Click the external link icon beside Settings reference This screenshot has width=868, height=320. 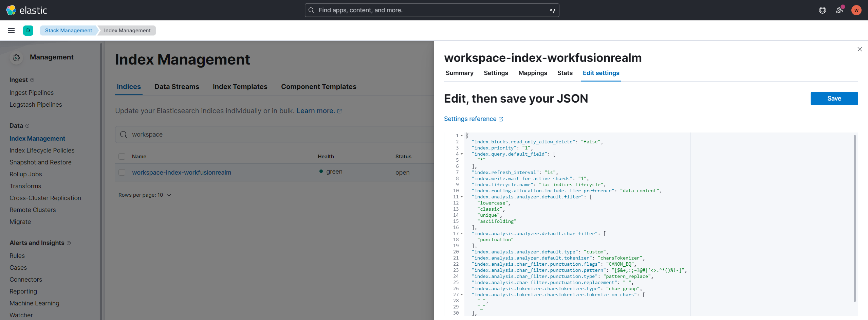pos(501,119)
